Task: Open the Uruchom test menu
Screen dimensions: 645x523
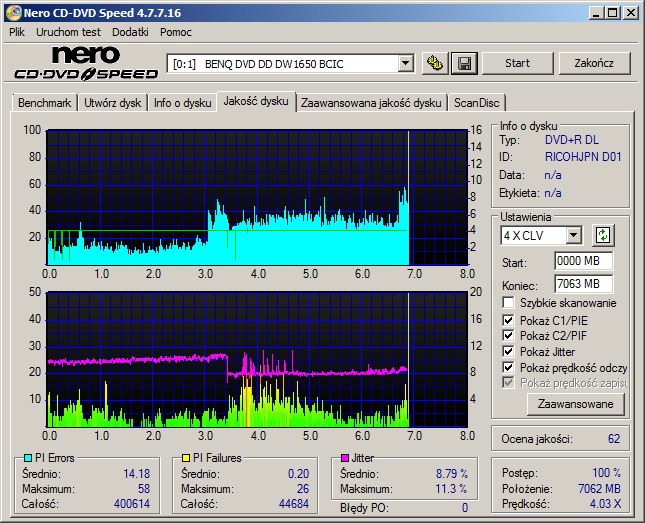Action: pyautogui.click(x=68, y=32)
